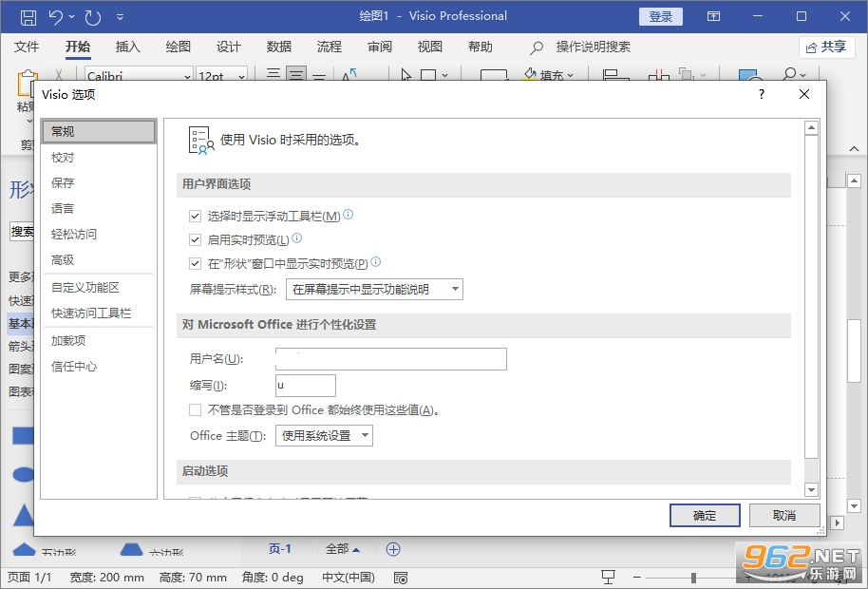Click the Save icon in title bar
Image resolution: width=868 pixels, height=589 pixels.
tap(28, 17)
